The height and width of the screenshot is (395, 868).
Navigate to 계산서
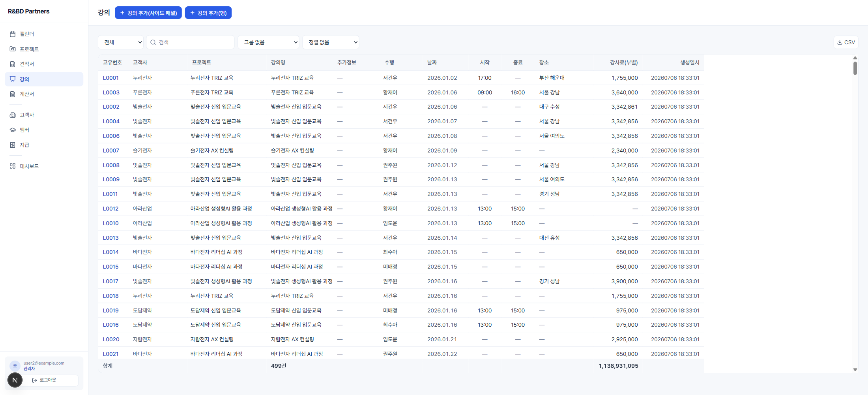44,94
